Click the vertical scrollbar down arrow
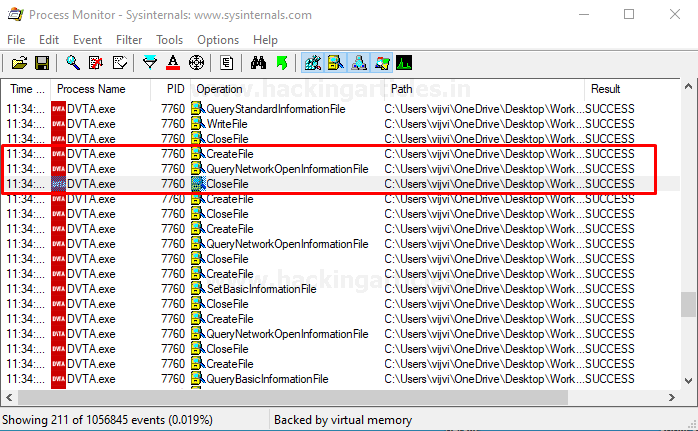 [688, 381]
